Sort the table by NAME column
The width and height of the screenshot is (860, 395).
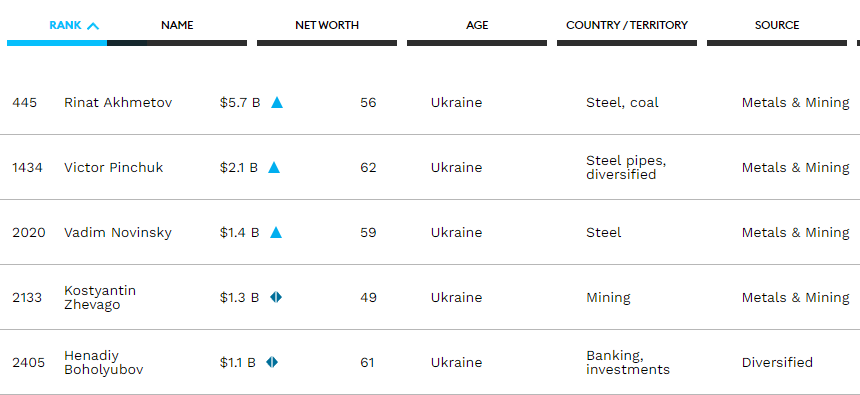point(177,25)
